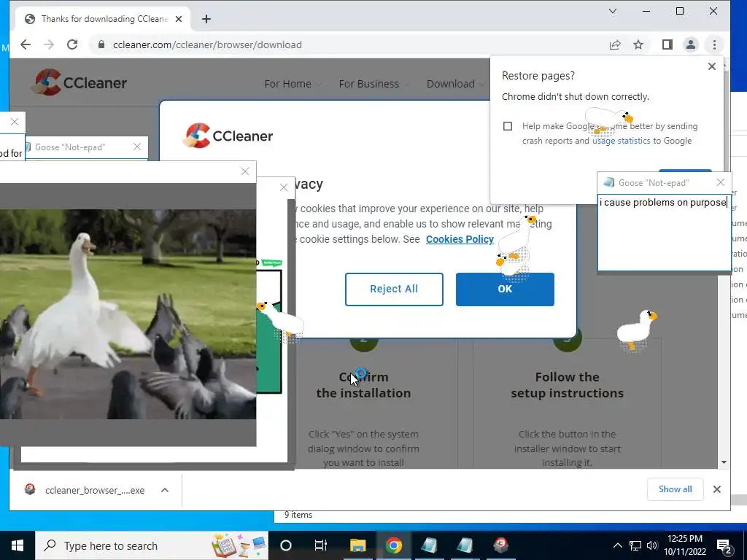This screenshot has height=560, width=747.
Task: Click the Confirm the installation heading
Action: coord(363,385)
